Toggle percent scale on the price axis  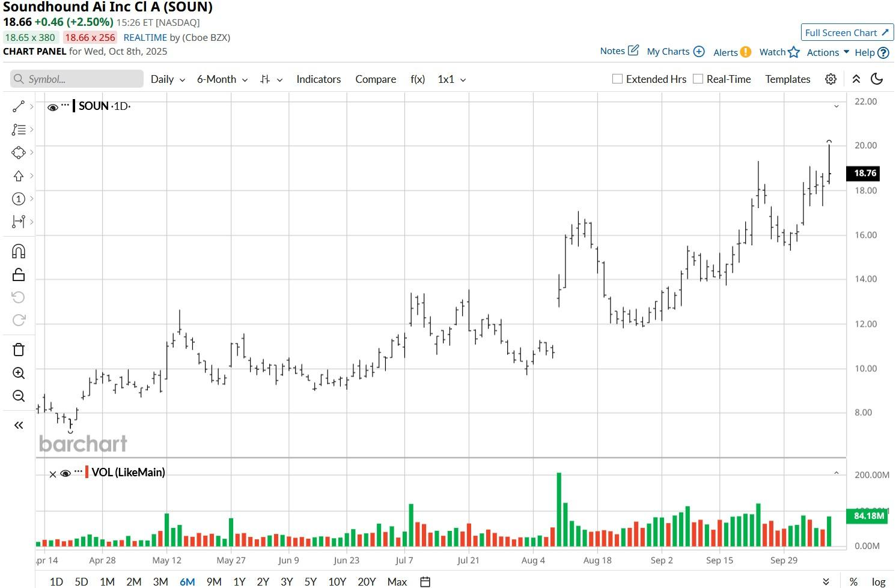(853, 581)
